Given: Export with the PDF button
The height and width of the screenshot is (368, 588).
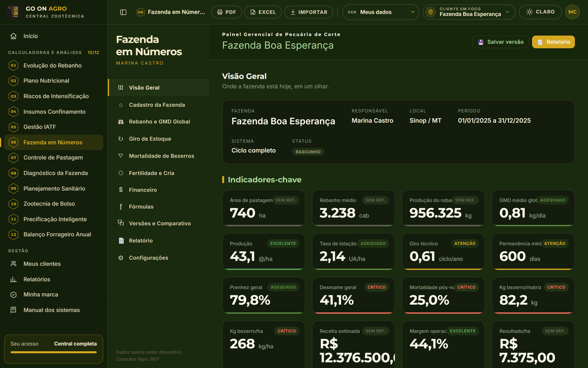Looking at the screenshot, I should click(x=226, y=12).
